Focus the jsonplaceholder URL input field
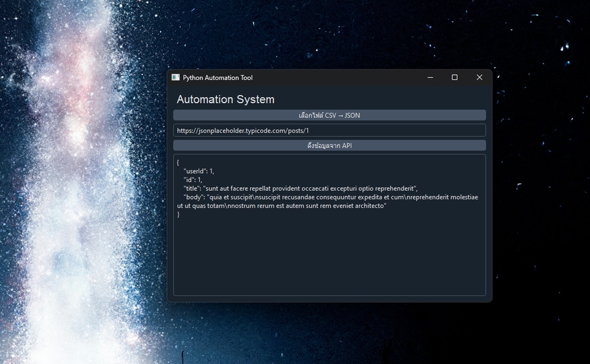 click(x=329, y=130)
